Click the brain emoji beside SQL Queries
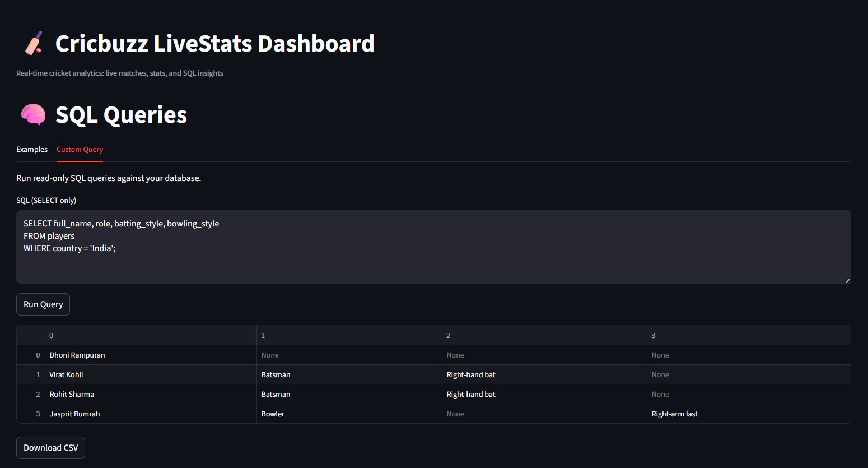The image size is (868, 468). pos(33,114)
